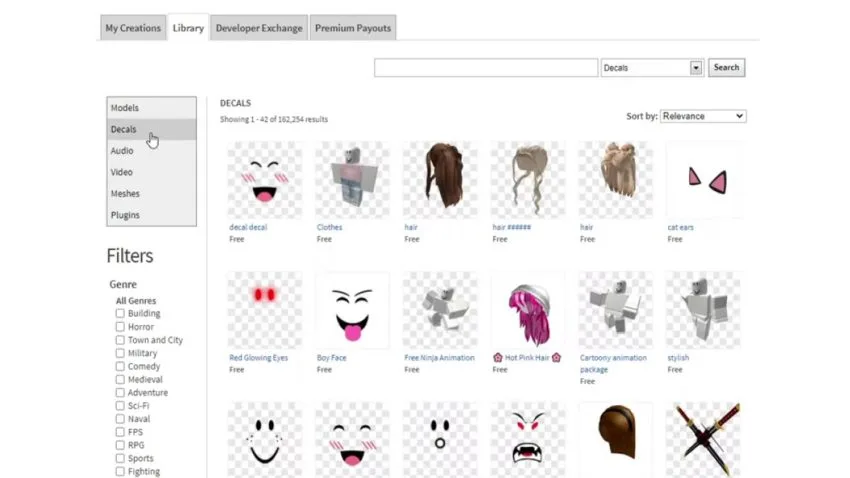This screenshot has width=850, height=478.
Task: Open the pink cat ears thumbnail
Action: pyautogui.click(x=704, y=179)
